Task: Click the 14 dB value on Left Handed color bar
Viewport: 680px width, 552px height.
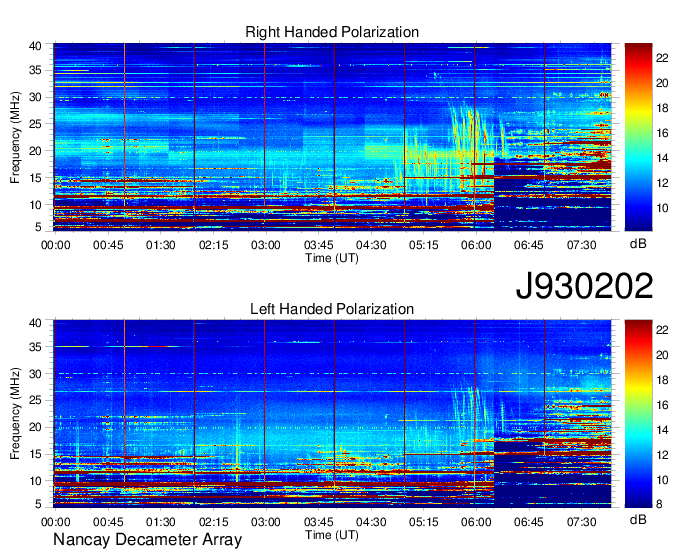Action: coord(662,430)
